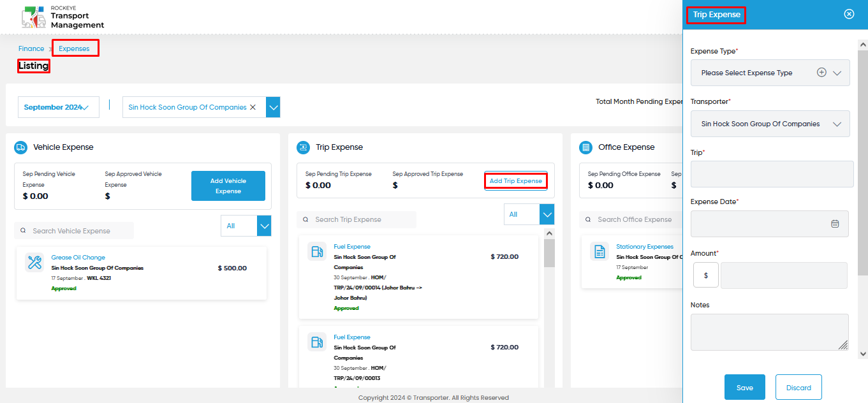868x403 pixels.
Task: Go to Finance breadcrumb
Action: pos(31,48)
